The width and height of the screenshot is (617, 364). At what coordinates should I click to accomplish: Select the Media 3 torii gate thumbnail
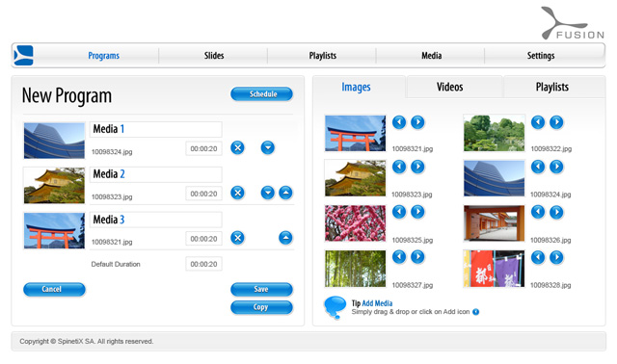coord(54,231)
